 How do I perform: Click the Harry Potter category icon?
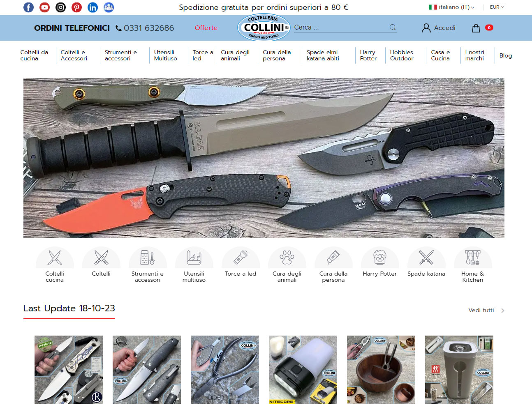(x=380, y=258)
